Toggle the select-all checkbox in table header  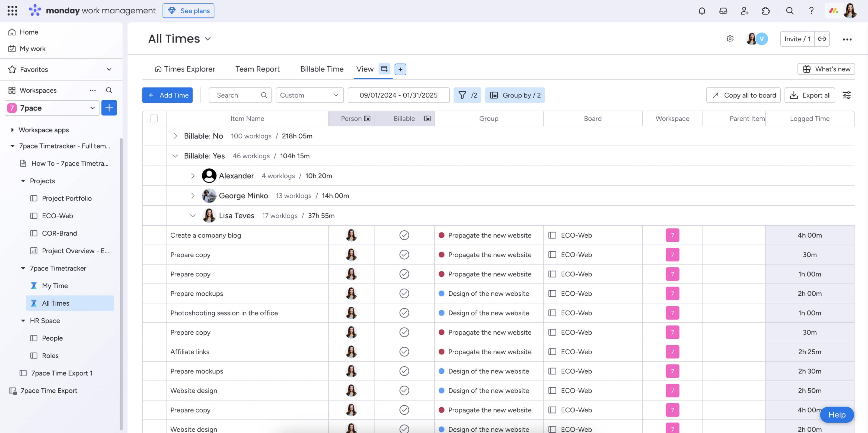pos(154,118)
